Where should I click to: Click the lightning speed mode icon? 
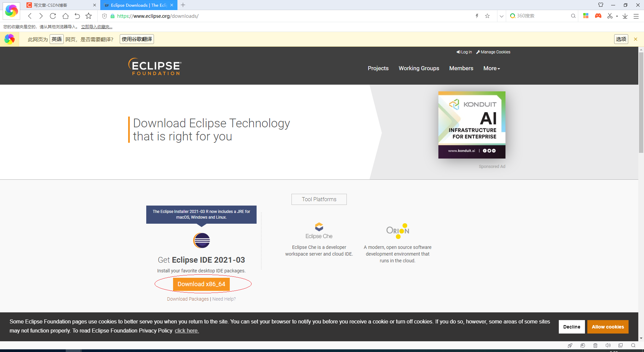[477, 16]
